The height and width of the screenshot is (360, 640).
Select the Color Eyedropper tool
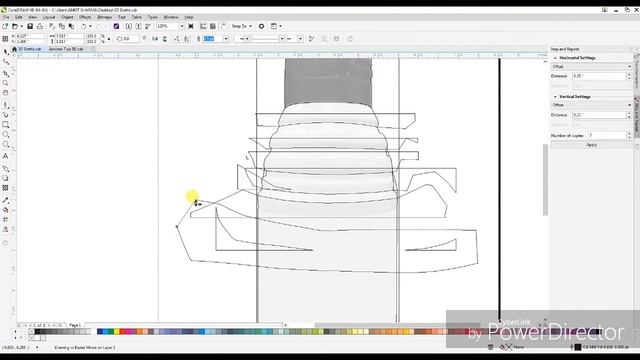[x=5, y=200]
